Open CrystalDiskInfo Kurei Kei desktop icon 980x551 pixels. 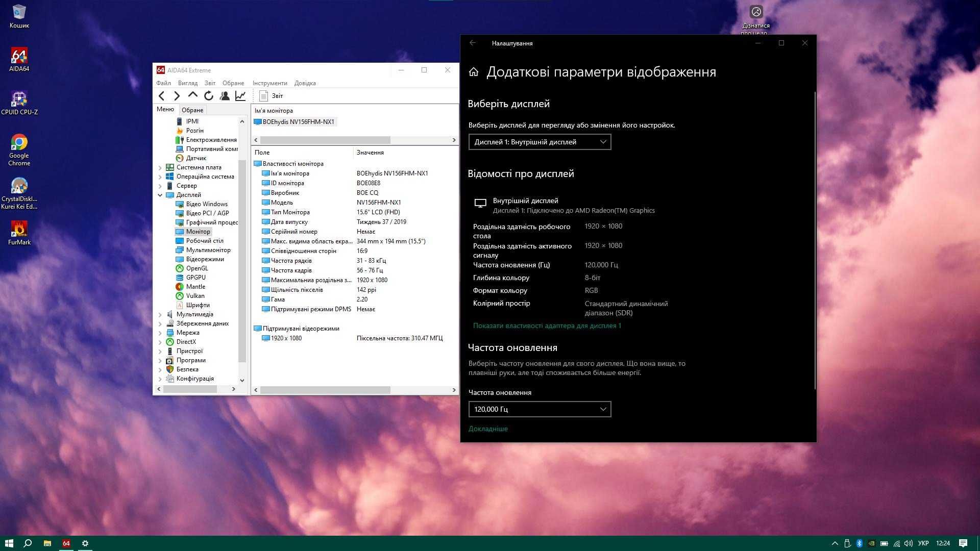19,193
